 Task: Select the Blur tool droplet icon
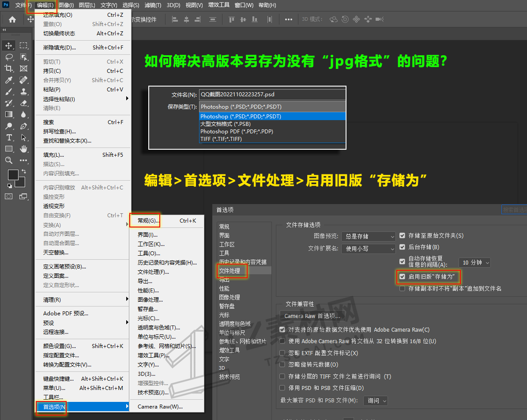point(23,114)
